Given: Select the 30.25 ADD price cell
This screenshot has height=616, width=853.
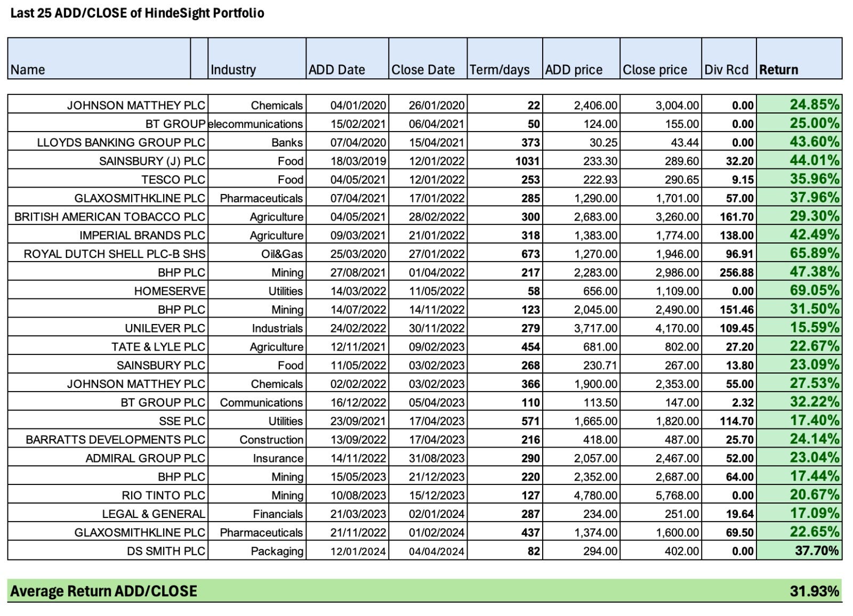Looking at the screenshot, I should click(x=581, y=142).
